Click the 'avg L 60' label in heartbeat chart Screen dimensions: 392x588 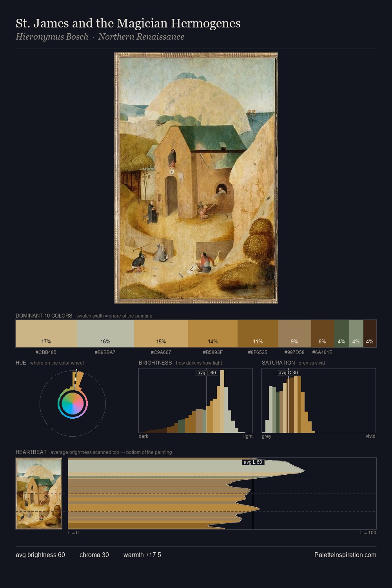253,462
